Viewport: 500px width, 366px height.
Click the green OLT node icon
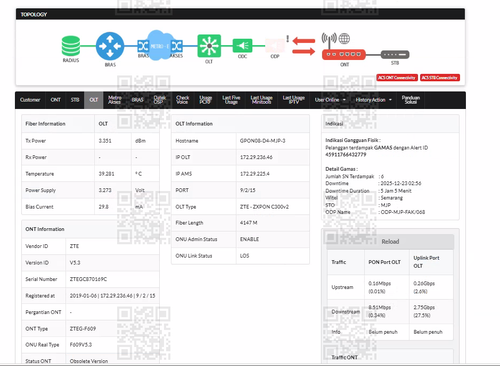click(x=209, y=46)
